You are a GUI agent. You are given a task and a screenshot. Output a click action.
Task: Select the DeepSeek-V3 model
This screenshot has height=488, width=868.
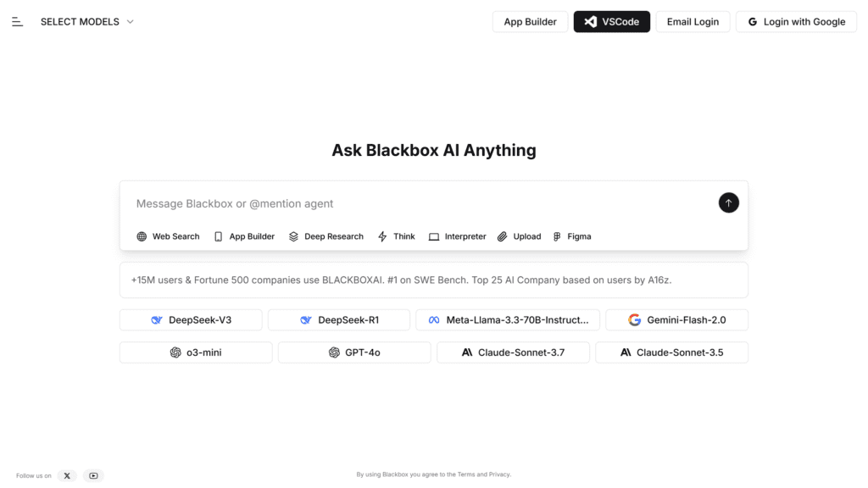tap(191, 319)
